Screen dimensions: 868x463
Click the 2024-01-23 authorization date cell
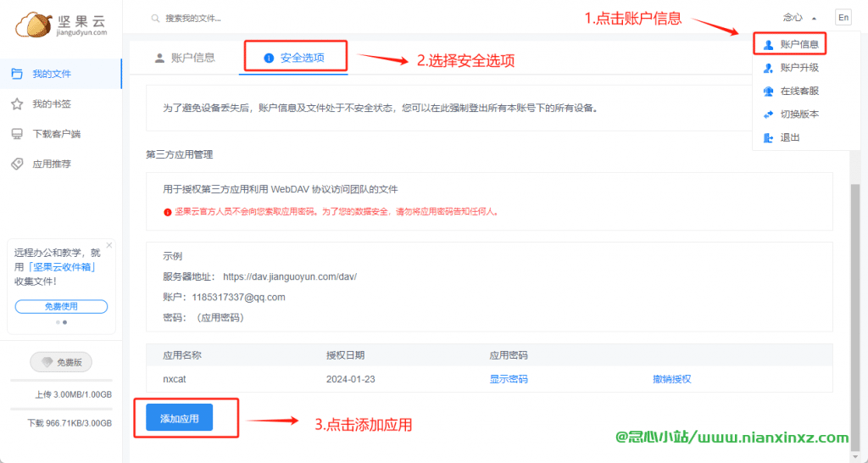(350, 379)
